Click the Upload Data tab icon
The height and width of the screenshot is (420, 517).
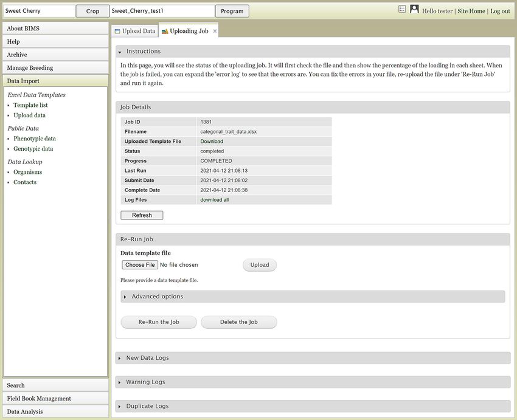point(117,31)
